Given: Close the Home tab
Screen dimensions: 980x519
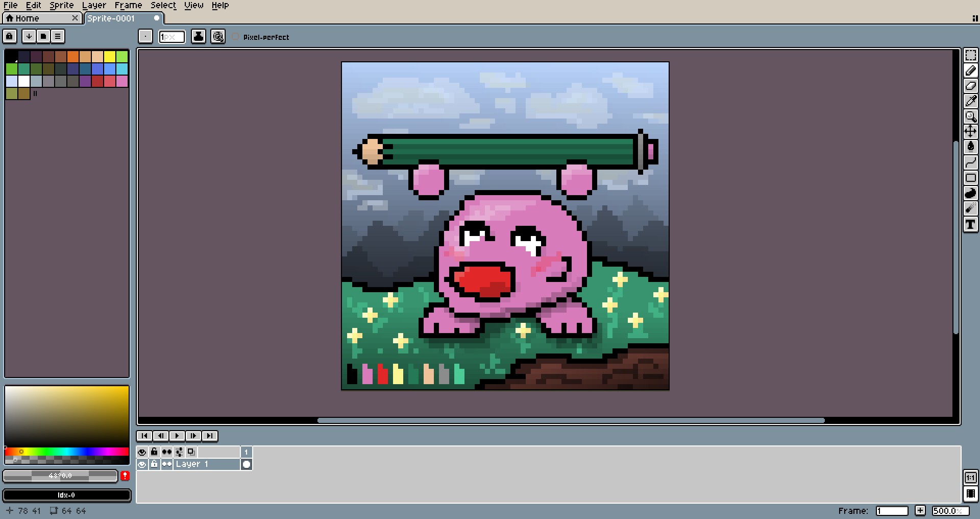Looking at the screenshot, I should (75, 18).
